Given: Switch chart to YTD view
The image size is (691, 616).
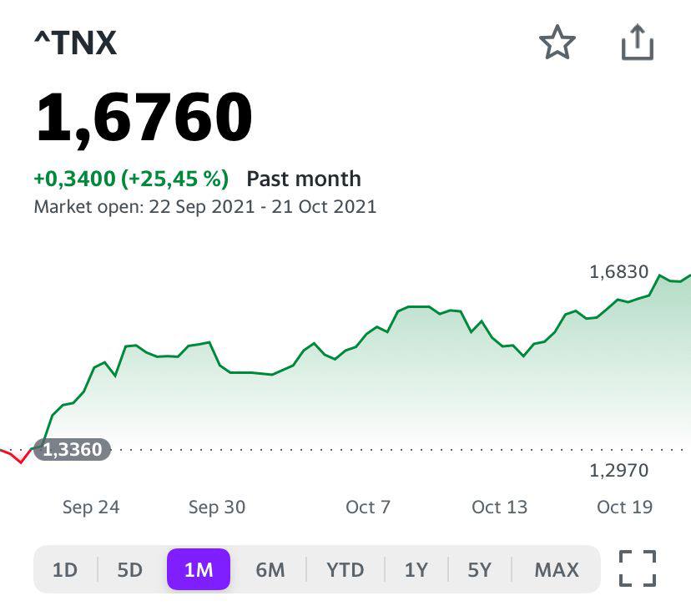Looking at the screenshot, I should tap(345, 570).
